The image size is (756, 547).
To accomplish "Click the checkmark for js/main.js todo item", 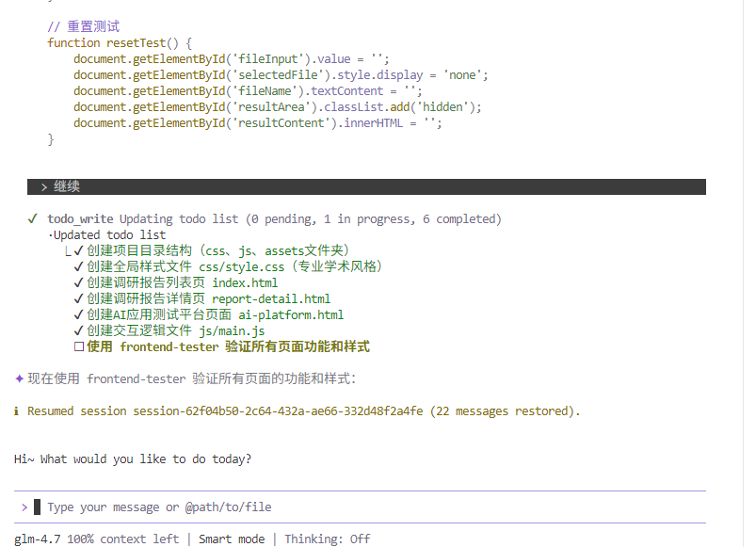I will point(79,330).
